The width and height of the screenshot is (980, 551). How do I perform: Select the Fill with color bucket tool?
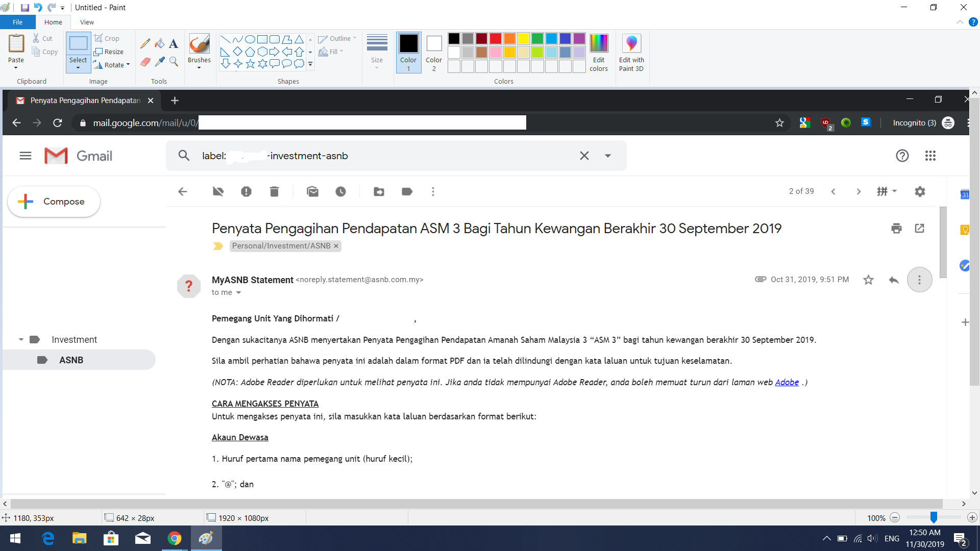coord(160,44)
